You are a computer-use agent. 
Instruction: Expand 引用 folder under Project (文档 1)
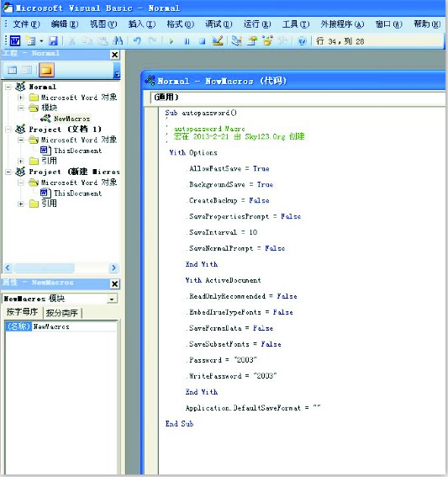[21, 161]
